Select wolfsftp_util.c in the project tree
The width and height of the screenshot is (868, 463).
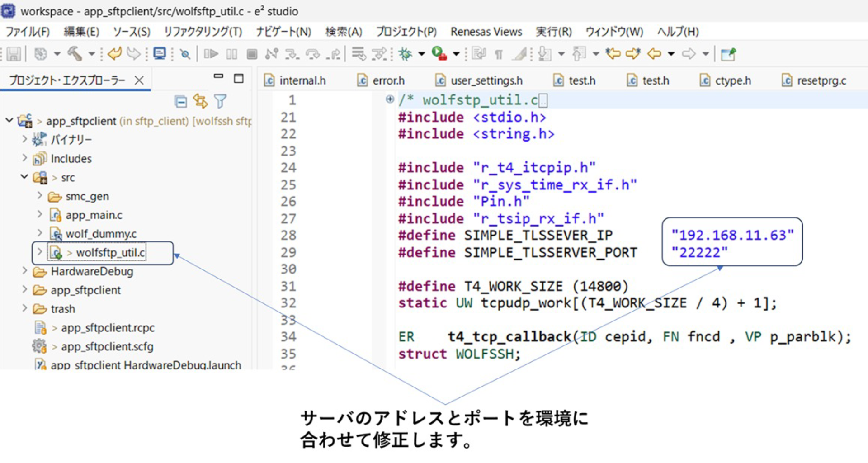(110, 252)
